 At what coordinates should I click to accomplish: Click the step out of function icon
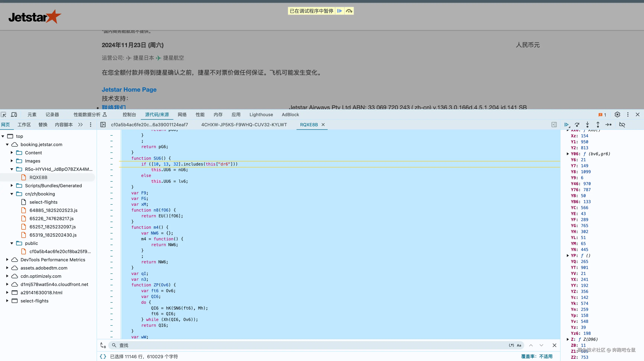click(598, 125)
